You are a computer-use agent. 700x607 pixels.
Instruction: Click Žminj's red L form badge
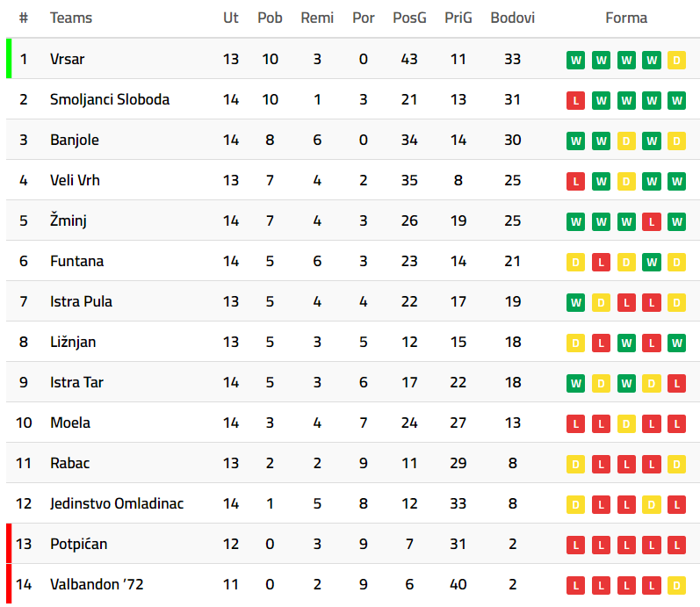[x=651, y=221]
